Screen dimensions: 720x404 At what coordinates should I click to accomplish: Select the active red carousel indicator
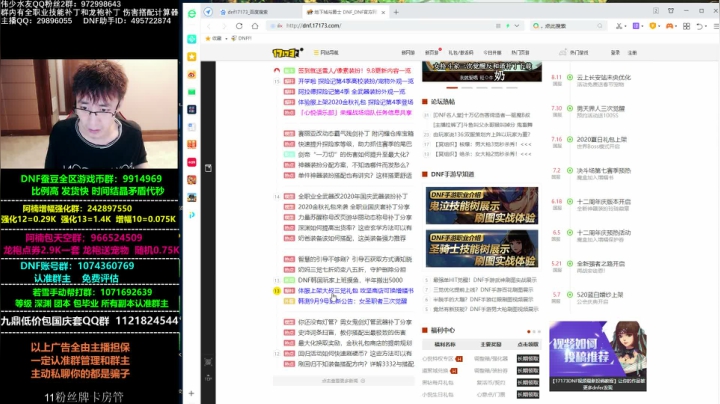point(452,87)
